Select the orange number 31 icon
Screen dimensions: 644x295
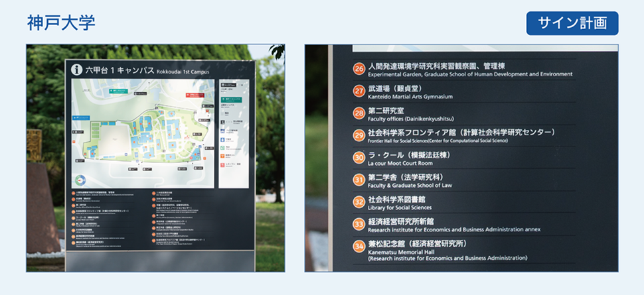(x=359, y=180)
